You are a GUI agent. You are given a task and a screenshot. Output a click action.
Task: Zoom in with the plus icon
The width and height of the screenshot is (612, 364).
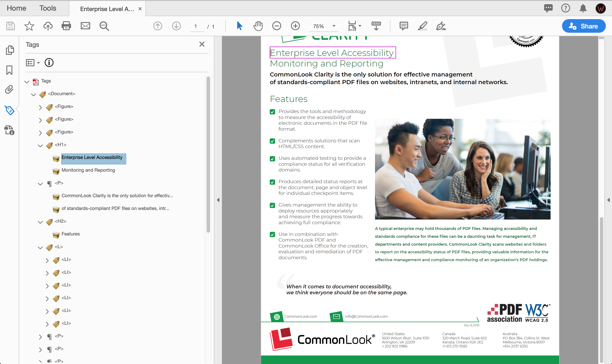coord(295,26)
